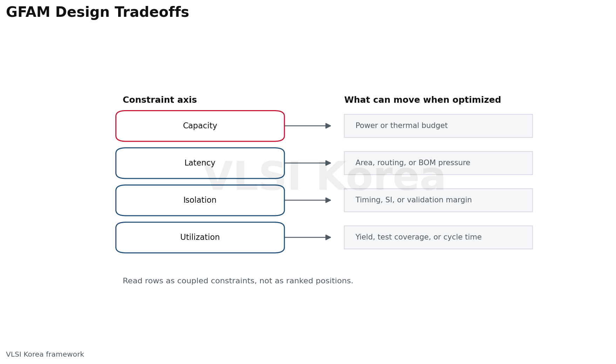Click the arrow from Latency row

(x=308, y=163)
